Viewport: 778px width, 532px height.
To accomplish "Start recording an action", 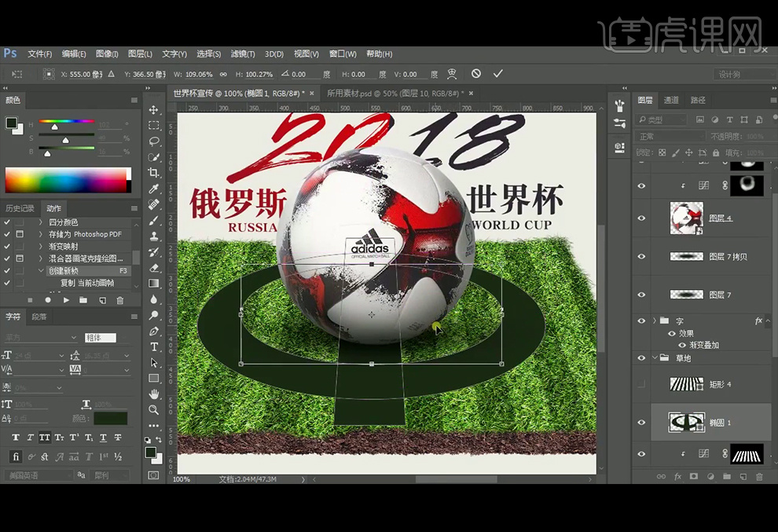I will pos(48,300).
